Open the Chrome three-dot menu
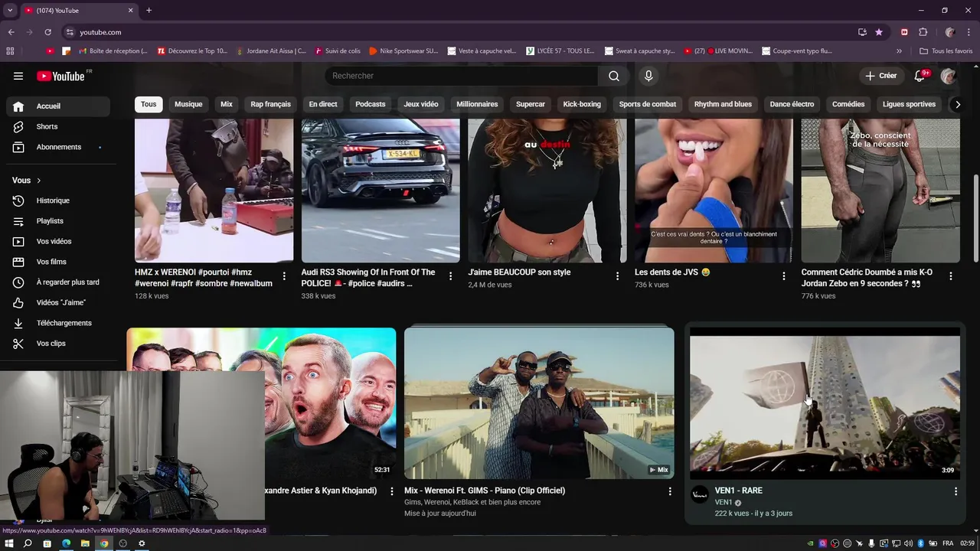Viewport: 980px width, 551px height. point(969,32)
